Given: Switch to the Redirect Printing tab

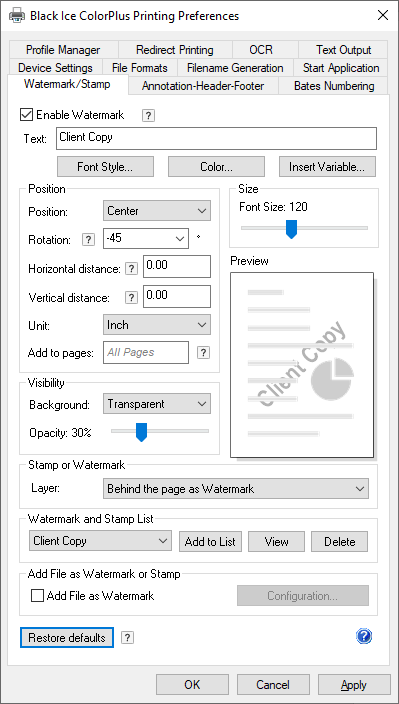Looking at the screenshot, I should (x=175, y=50).
